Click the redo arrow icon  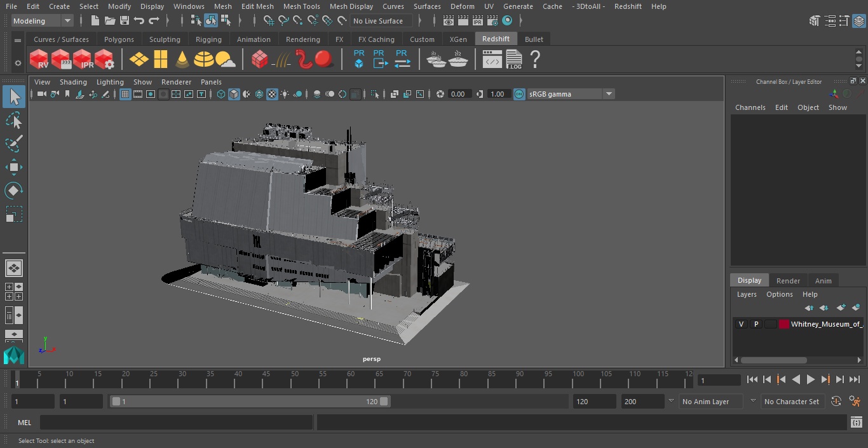pos(154,21)
